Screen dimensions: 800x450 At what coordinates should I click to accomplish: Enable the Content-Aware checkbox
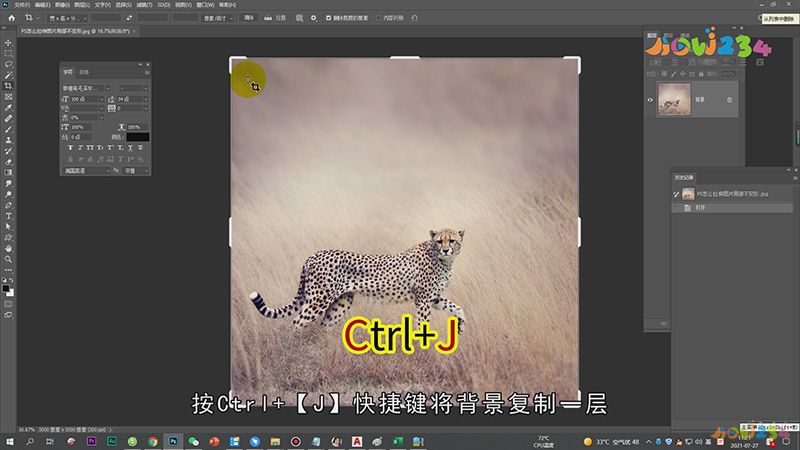point(379,18)
